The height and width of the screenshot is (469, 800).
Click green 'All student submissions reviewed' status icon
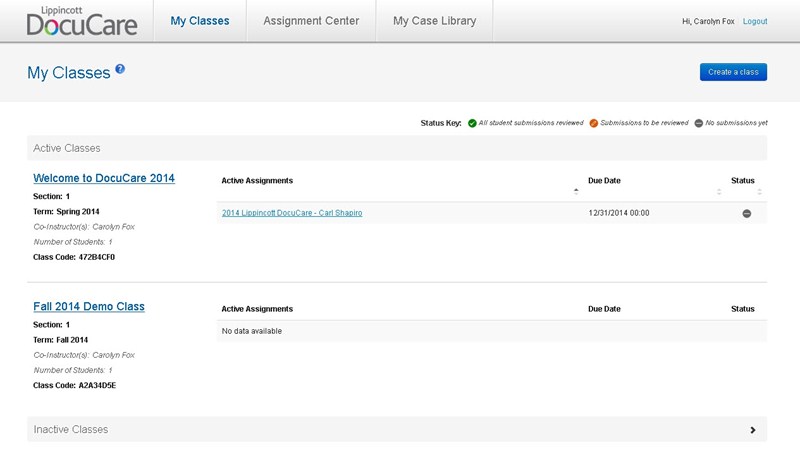pos(472,123)
